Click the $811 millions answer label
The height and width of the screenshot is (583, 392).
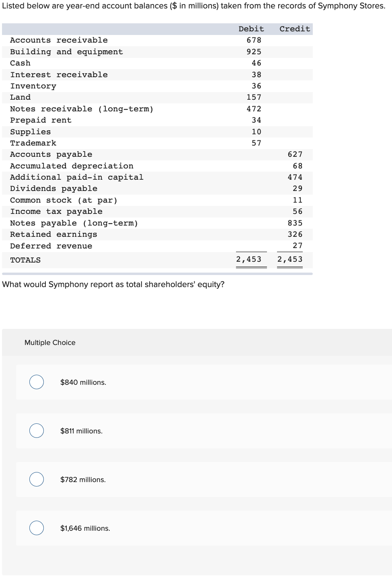pyautogui.click(x=82, y=431)
